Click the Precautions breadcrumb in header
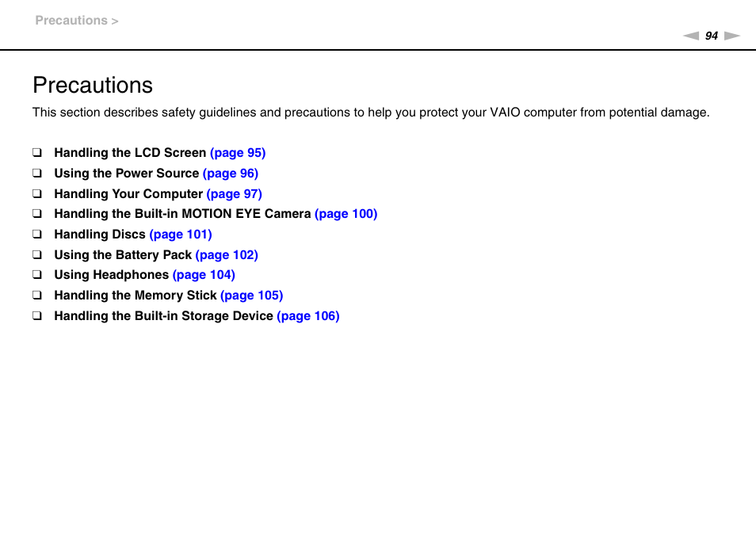Image resolution: width=756 pixels, height=534 pixels. pyautogui.click(x=71, y=21)
